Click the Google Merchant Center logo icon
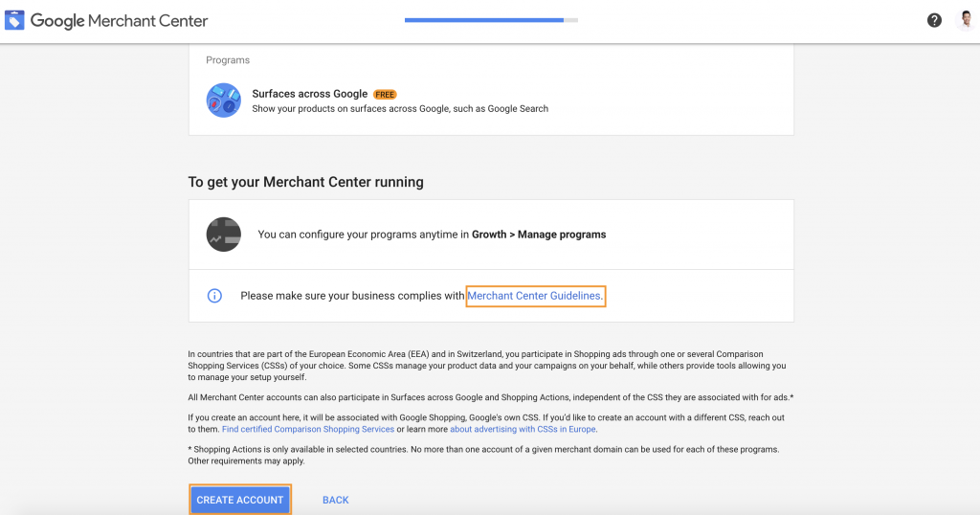The image size is (980, 515). click(x=14, y=20)
